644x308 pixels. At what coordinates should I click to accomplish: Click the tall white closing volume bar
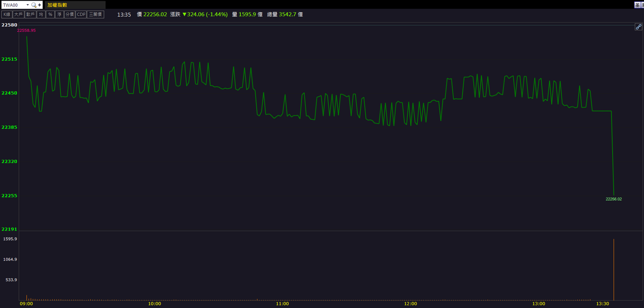pos(614,269)
